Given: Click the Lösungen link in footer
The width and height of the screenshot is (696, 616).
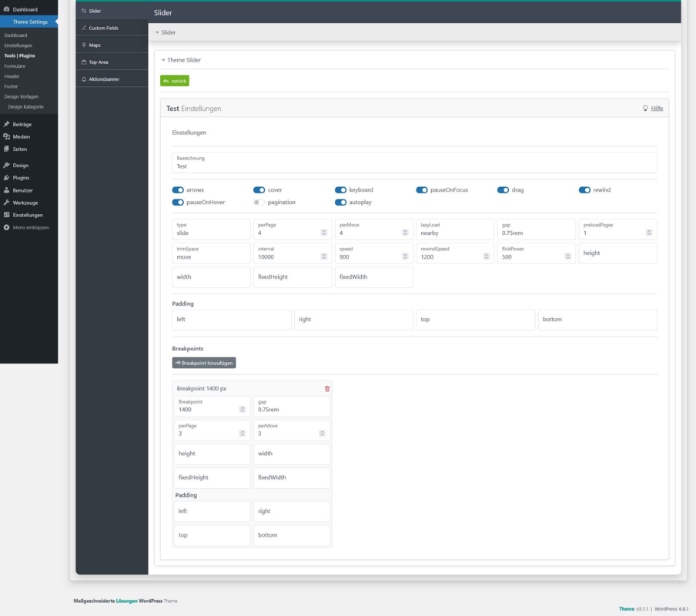Looking at the screenshot, I should 126,601.
